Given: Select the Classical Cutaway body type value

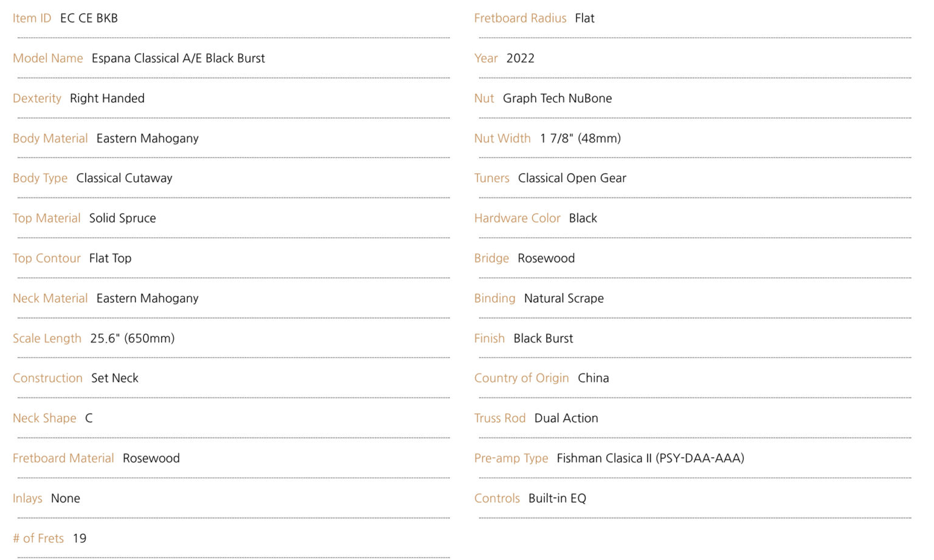Looking at the screenshot, I should point(124,178).
